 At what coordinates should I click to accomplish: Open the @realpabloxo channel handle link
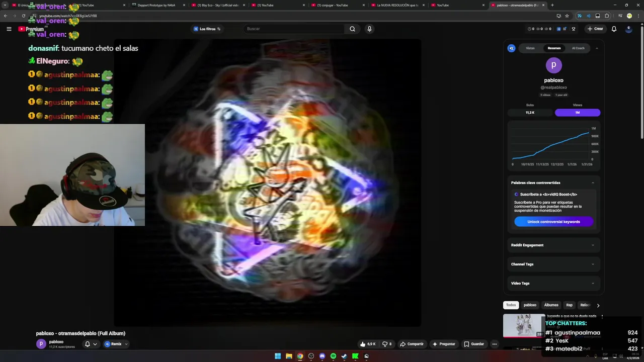pyautogui.click(x=553, y=87)
